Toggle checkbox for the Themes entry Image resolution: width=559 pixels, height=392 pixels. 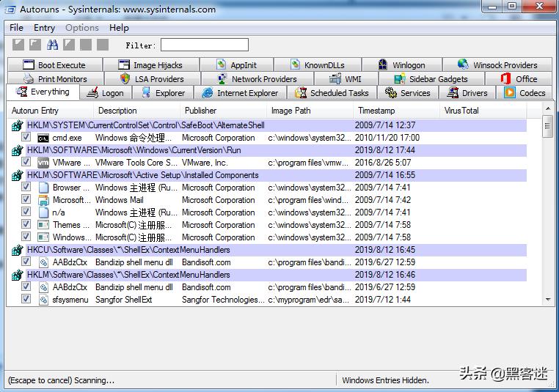(26, 224)
